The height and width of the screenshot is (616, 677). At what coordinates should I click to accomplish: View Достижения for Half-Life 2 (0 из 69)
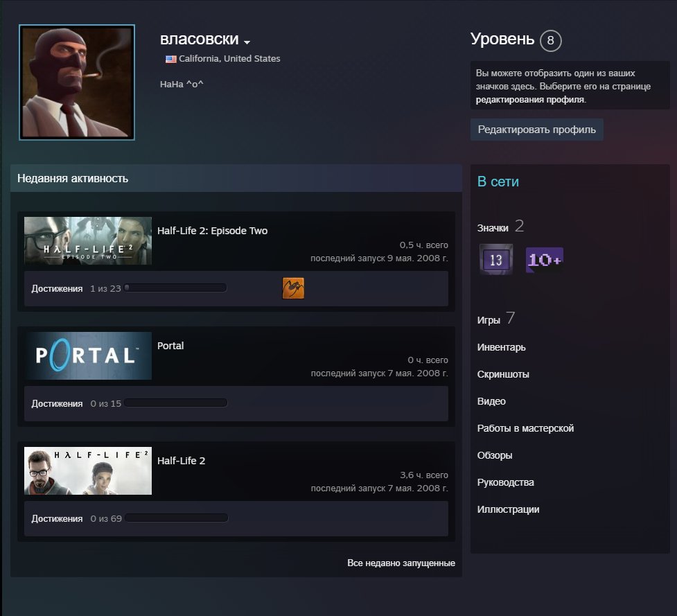click(x=57, y=519)
